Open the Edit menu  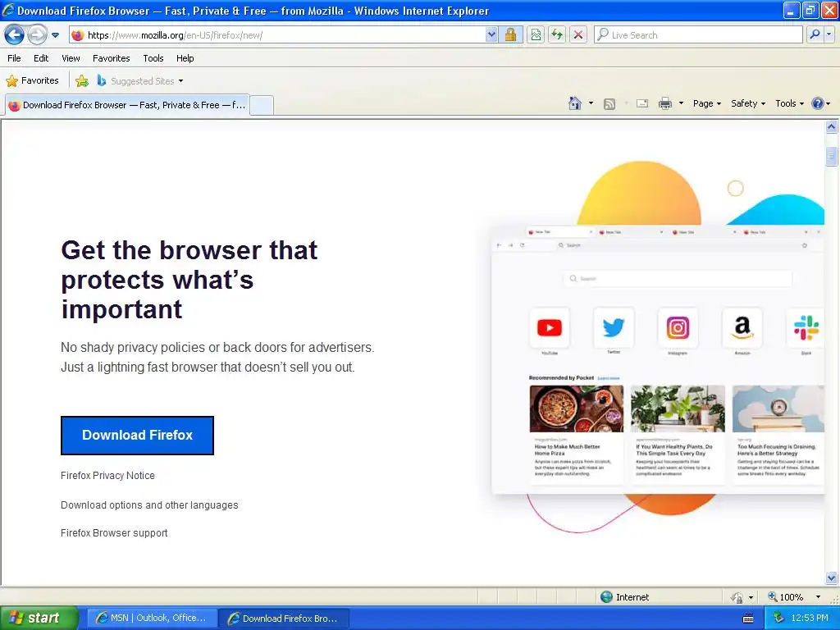tap(41, 58)
